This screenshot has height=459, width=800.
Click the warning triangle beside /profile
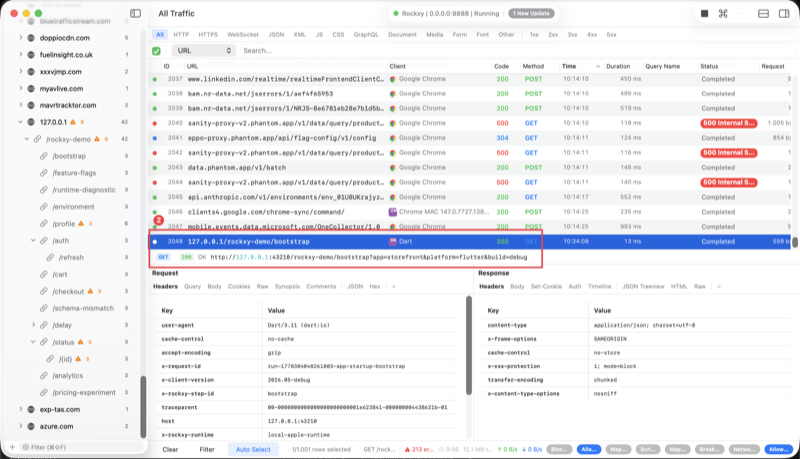pos(81,223)
